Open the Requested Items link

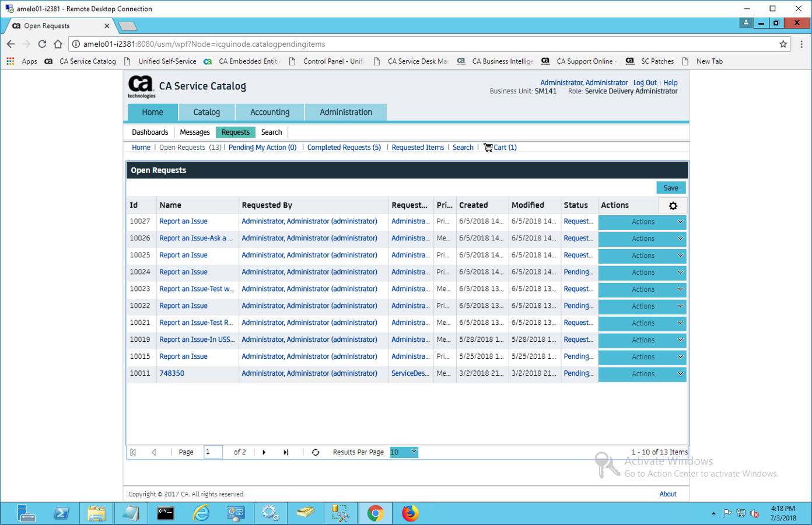click(418, 148)
